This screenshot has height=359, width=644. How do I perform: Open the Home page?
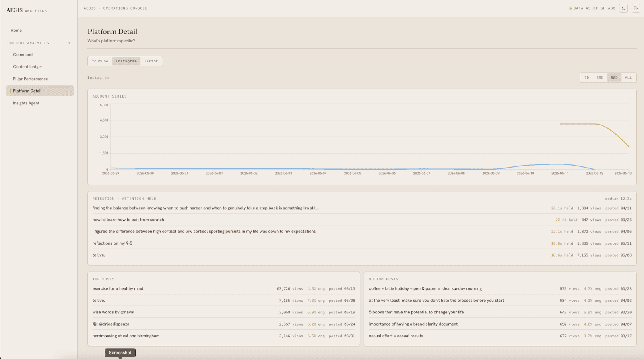16,30
